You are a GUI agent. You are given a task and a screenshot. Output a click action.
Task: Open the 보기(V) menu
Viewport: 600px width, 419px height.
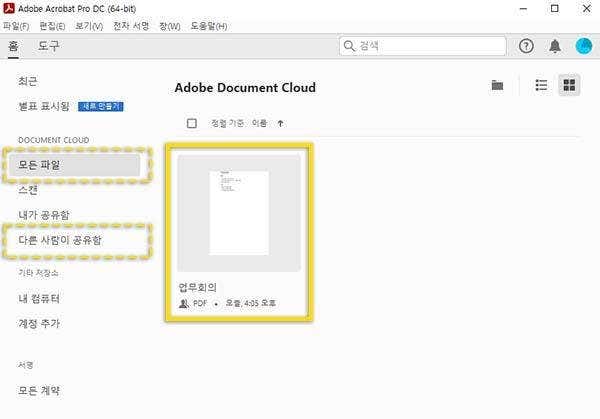pyautogui.click(x=89, y=26)
